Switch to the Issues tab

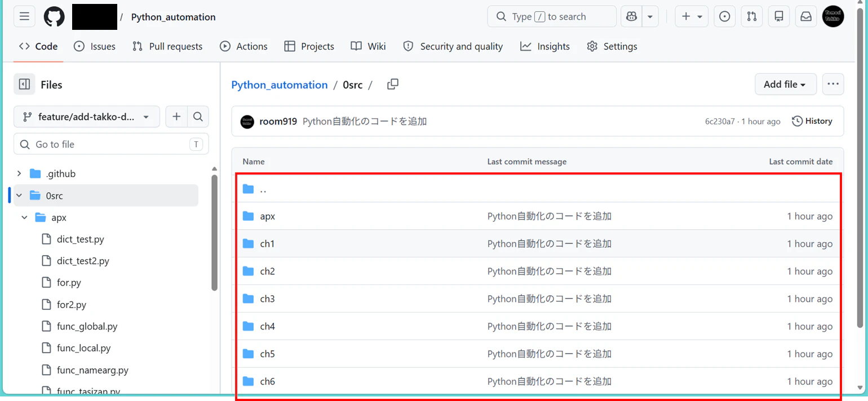(x=95, y=46)
